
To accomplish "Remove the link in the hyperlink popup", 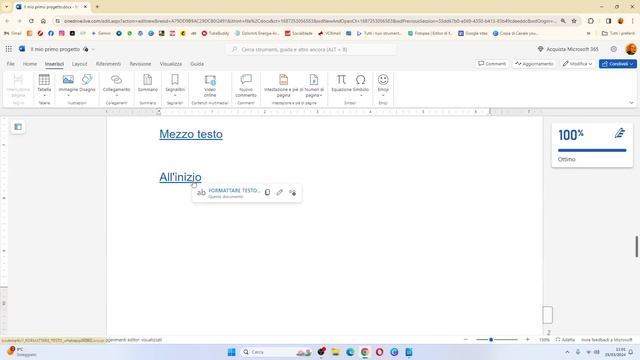I will [293, 192].
